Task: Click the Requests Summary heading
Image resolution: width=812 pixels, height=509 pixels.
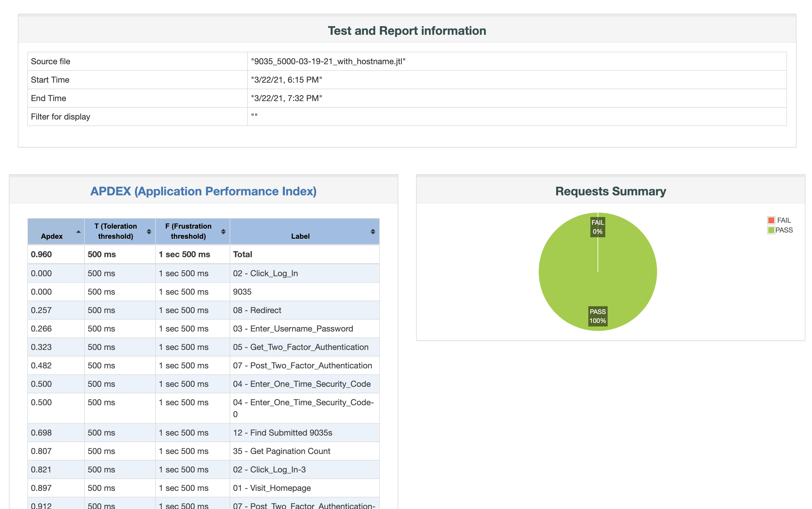Action: click(x=610, y=191)
